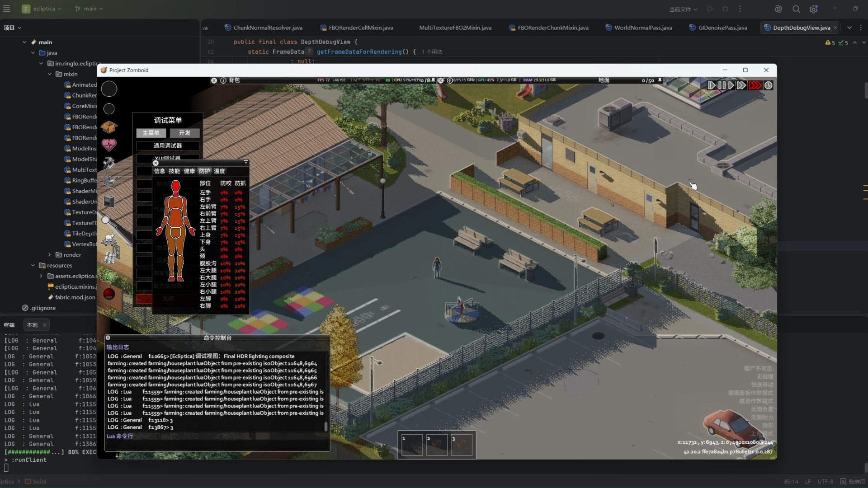Viewport: 868px width, 488px height.
Task: Open IDE settings gear
Action: [x=814, y=9]
